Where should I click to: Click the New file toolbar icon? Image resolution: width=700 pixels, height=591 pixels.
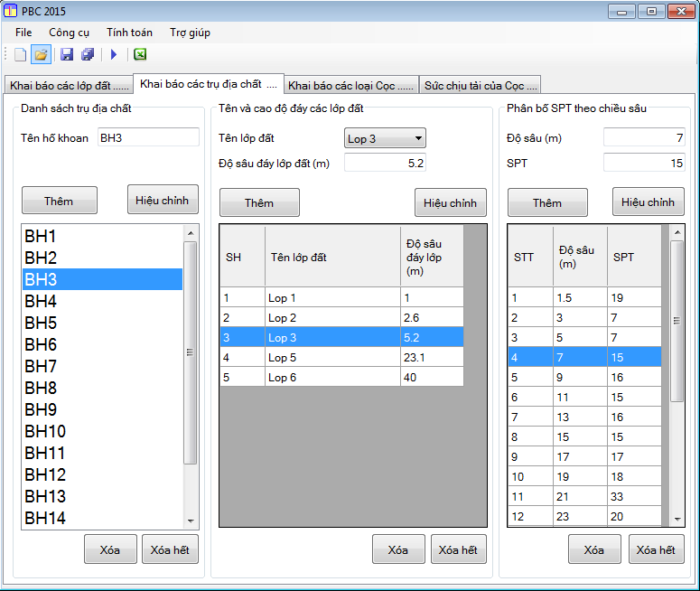coord(20,54)
